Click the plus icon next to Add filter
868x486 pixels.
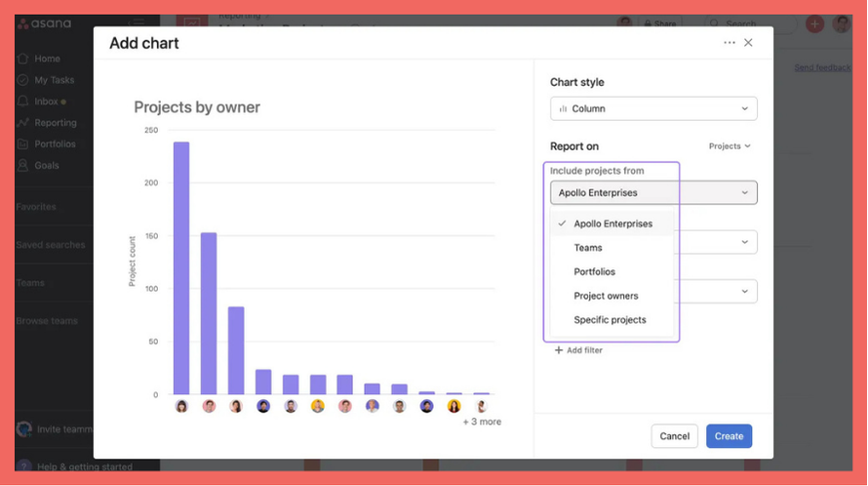(559, 350)
